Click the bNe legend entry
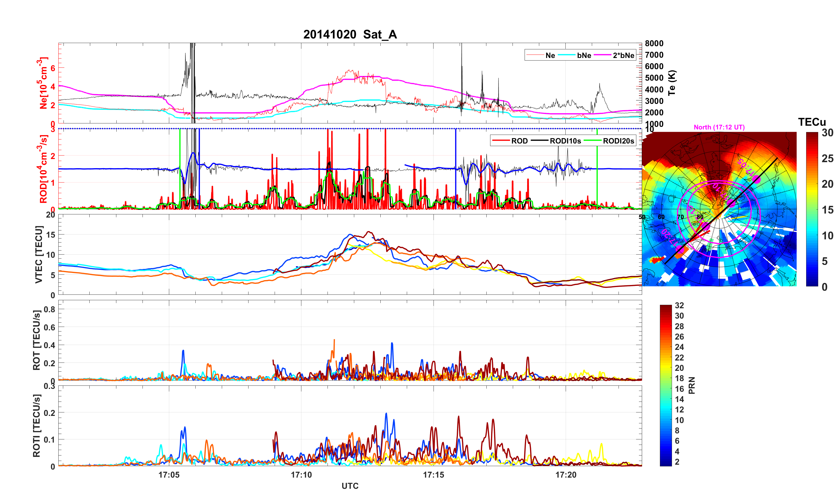834x504 pixels. point(584,55)
